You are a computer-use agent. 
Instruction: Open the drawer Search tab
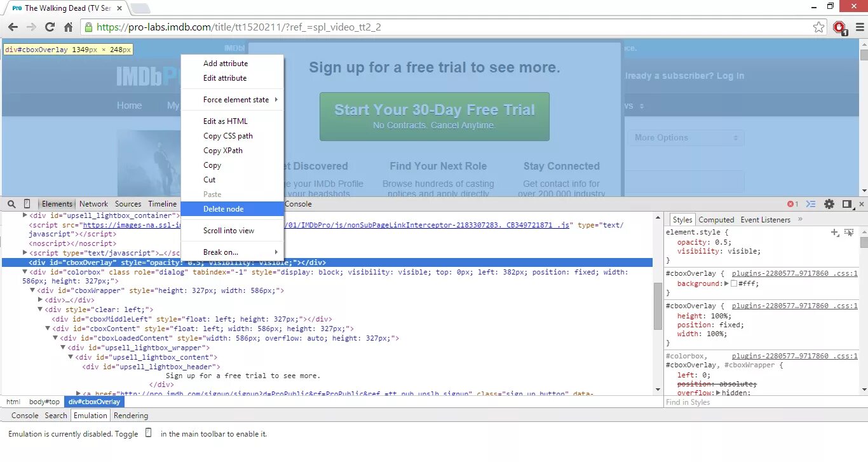(56, 416)
